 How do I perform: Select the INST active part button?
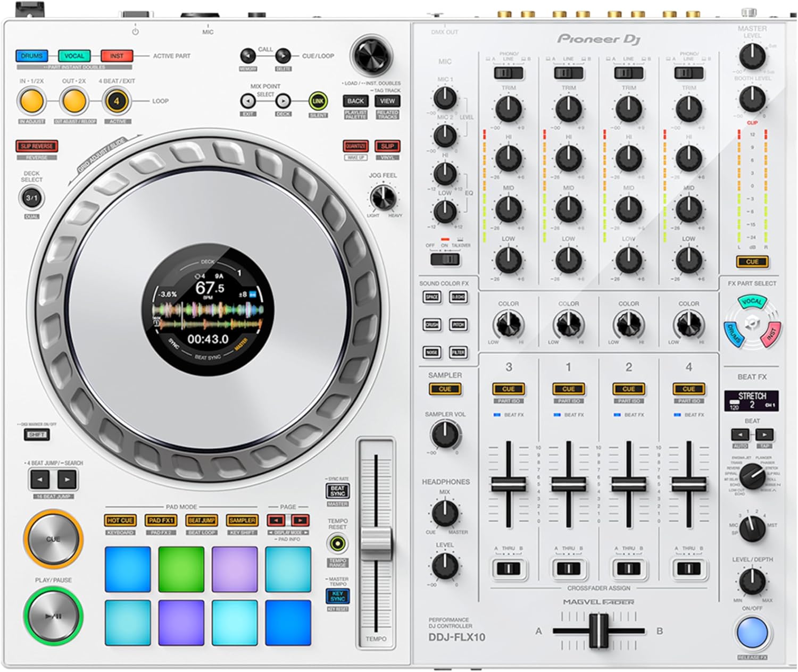[x=117, y=56]
